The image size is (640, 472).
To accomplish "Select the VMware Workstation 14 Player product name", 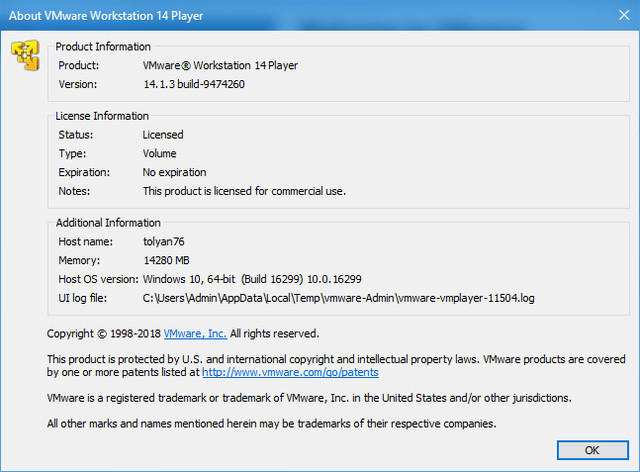I will click(220, 65).
